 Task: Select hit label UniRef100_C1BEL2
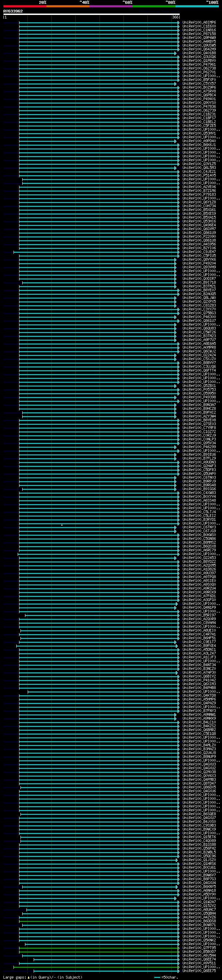199,122
